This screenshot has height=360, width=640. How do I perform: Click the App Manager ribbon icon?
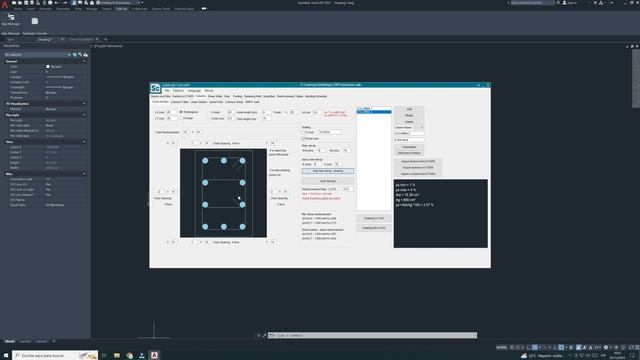(11, 17)
